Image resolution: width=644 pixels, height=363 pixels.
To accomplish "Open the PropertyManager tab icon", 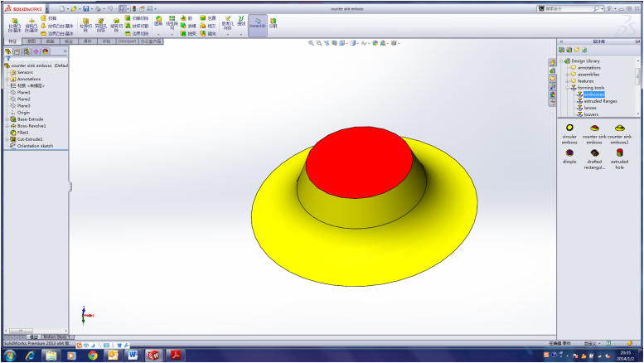I will (17, 51).
